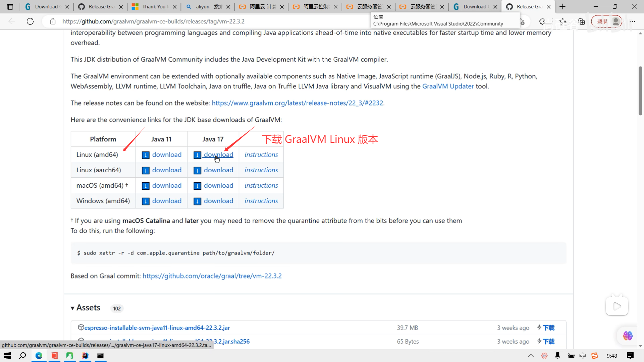Open the Favorites star list icon
This screenshot has width=644, height=362.
(563, 21)
